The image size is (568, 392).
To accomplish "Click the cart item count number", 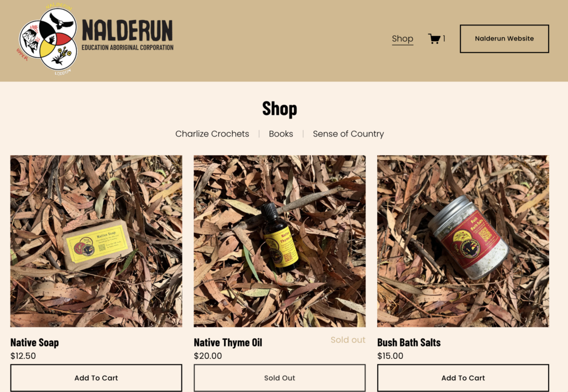I will [444, 38].
